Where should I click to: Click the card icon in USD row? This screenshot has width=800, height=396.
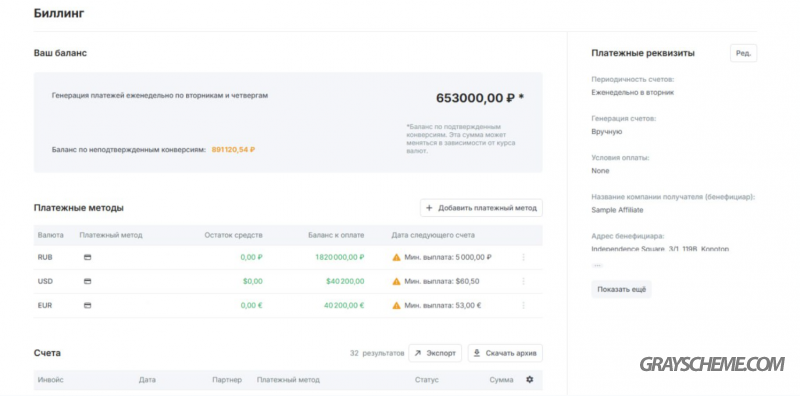(x=87, y=281)
